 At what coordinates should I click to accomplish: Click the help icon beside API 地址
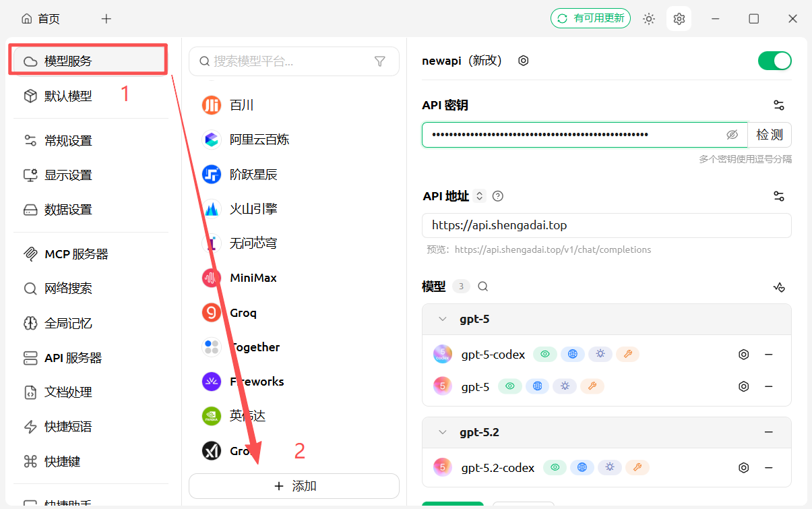pos(498,196)
